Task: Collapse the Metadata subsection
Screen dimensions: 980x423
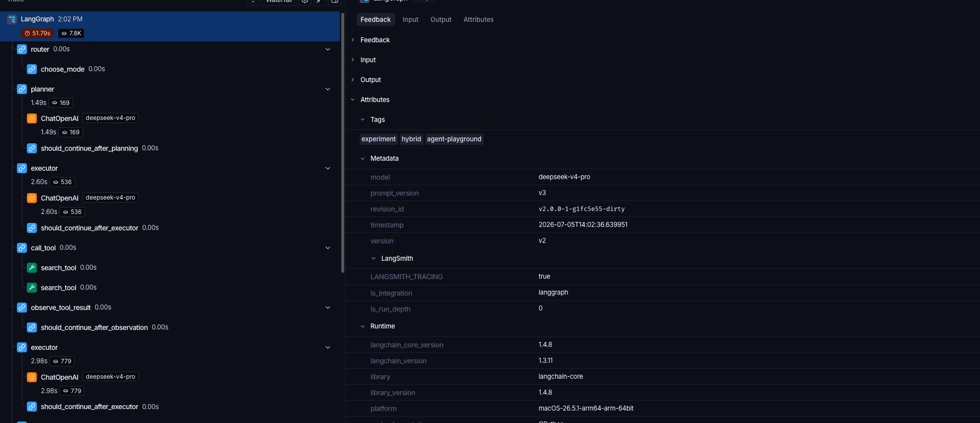Action: pos(363,159)
